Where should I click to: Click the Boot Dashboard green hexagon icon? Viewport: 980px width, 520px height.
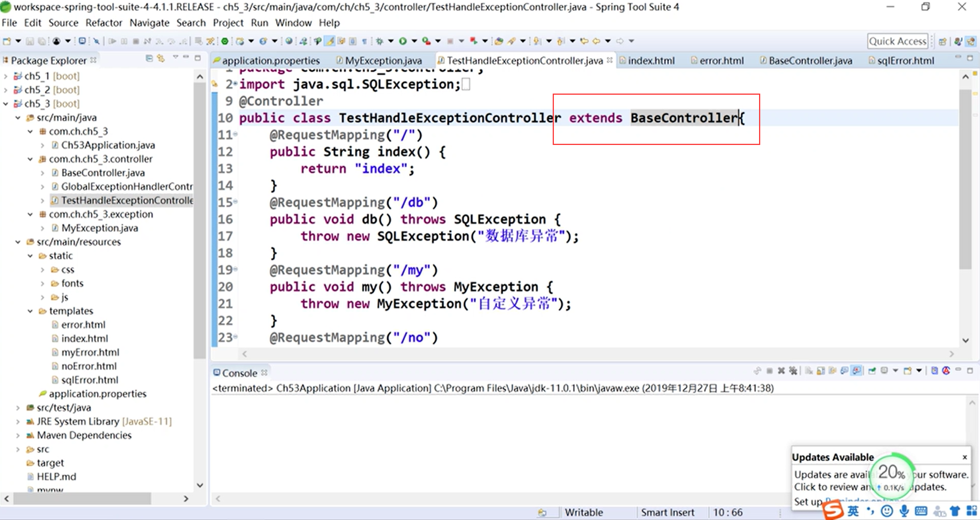click(x=225, y=41)
